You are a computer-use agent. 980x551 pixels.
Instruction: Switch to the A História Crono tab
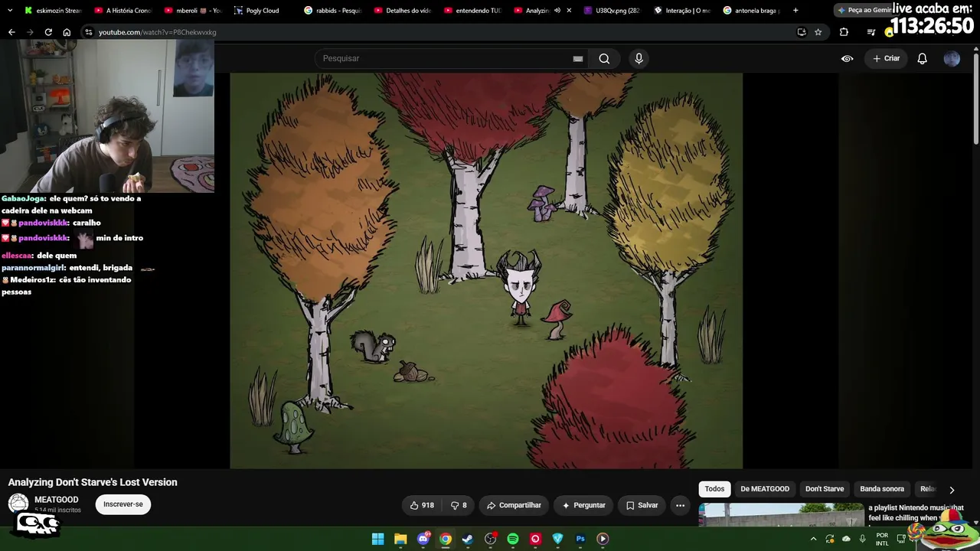click(122, 11)
